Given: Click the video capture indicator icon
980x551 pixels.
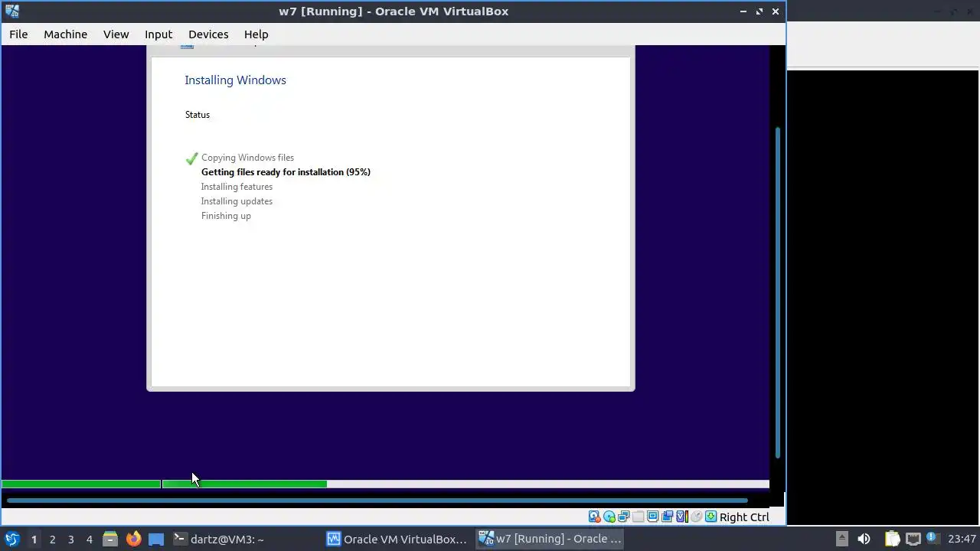Looking at the screenshot, I should [667, 517].
